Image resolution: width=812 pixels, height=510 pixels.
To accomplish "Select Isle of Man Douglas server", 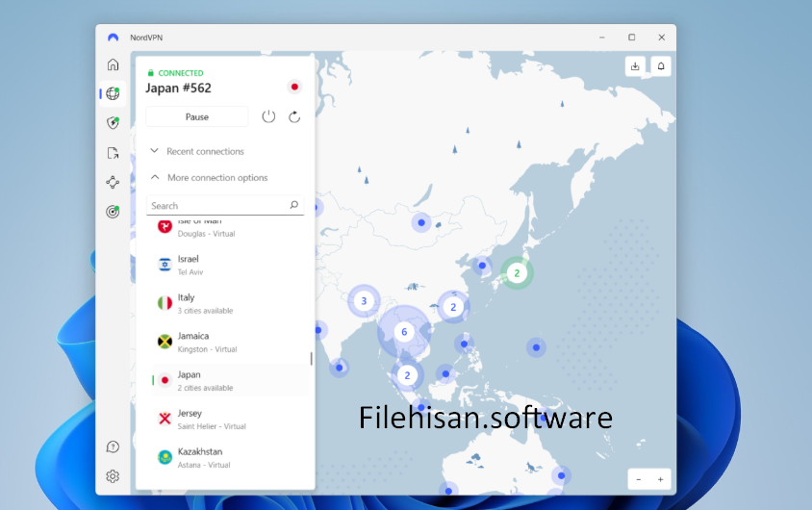I will click(x=230, y=227).
